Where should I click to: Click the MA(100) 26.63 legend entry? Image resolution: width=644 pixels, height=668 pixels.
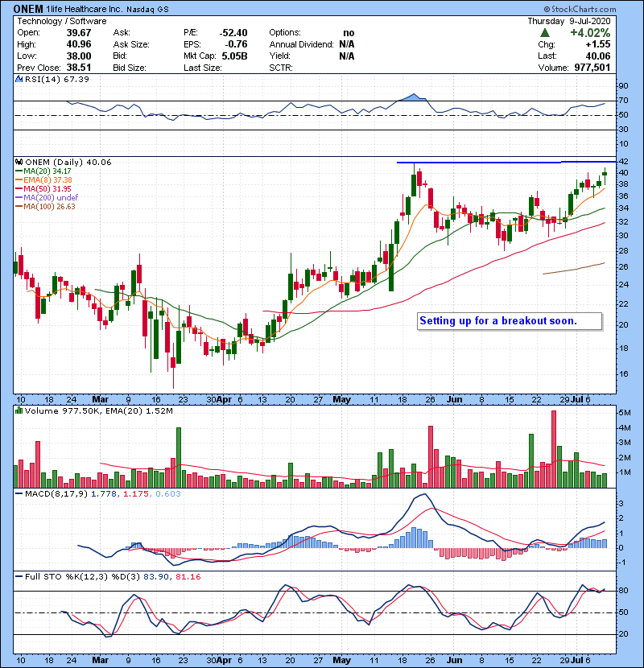pyautogui.click(x=45, y=207)
